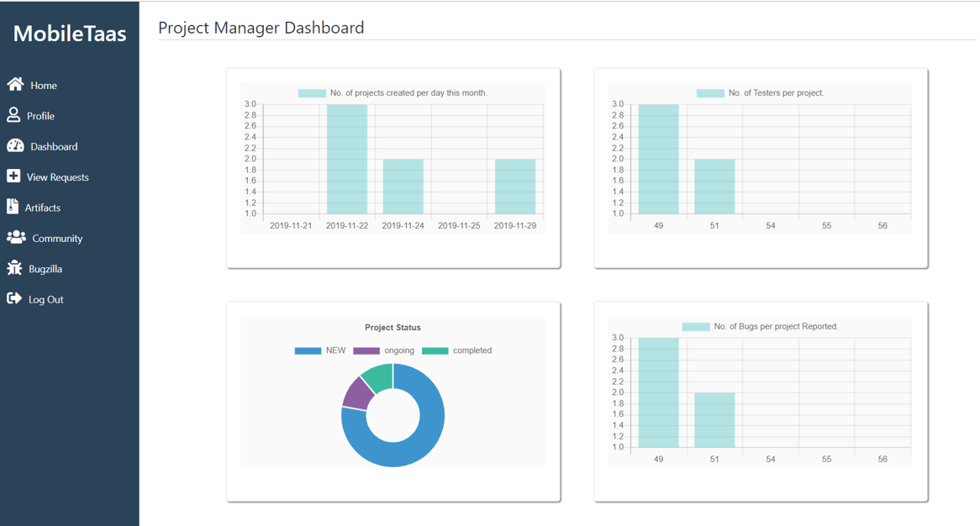Open the Community menu item
The height and width of the screenshot is (526, 980).
click(x=45, y=238)
